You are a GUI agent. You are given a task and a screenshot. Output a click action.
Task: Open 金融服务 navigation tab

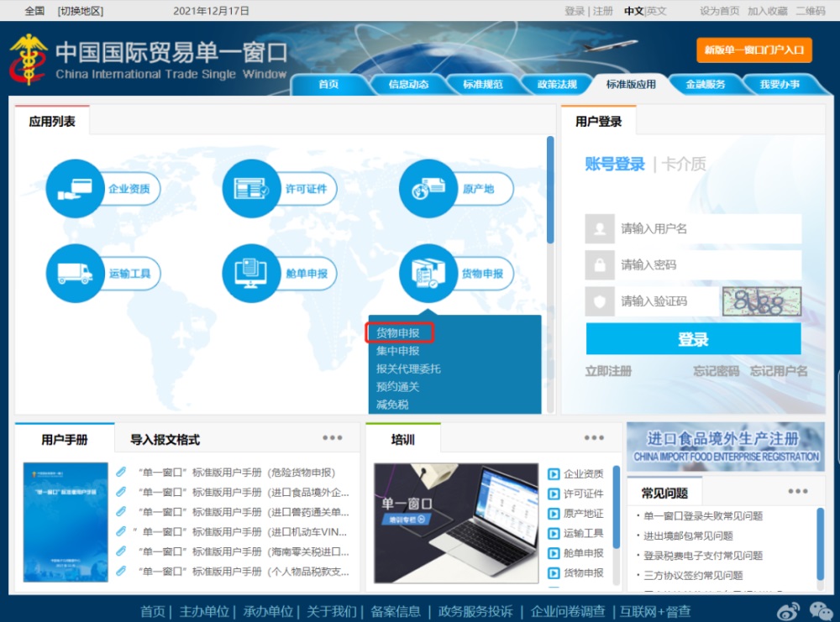point(706,84)
